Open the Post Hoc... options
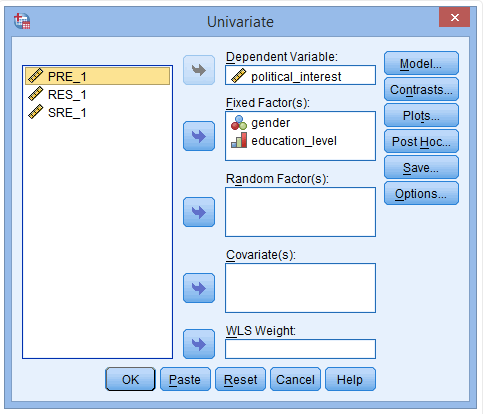 pos(421,141)
